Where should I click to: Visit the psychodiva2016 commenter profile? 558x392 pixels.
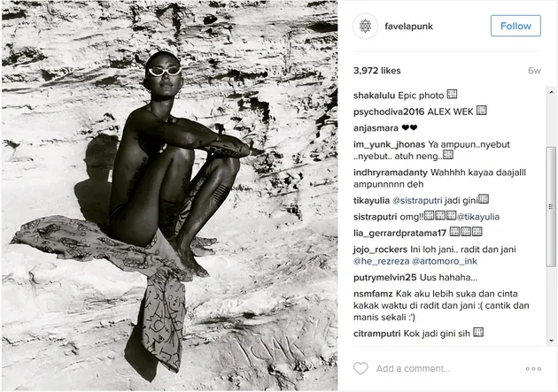click(x=389, y=112)
